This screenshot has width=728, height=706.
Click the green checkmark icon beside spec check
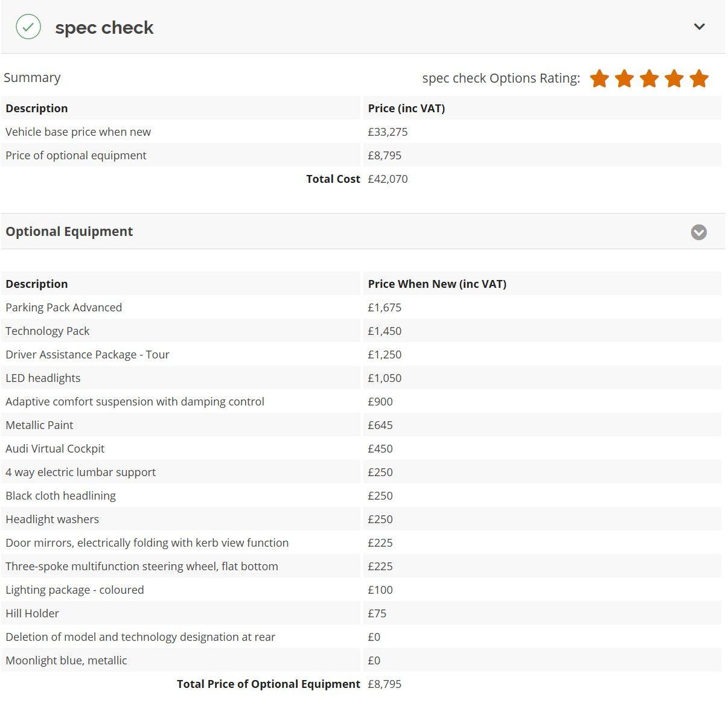click(x=28, y=27)
